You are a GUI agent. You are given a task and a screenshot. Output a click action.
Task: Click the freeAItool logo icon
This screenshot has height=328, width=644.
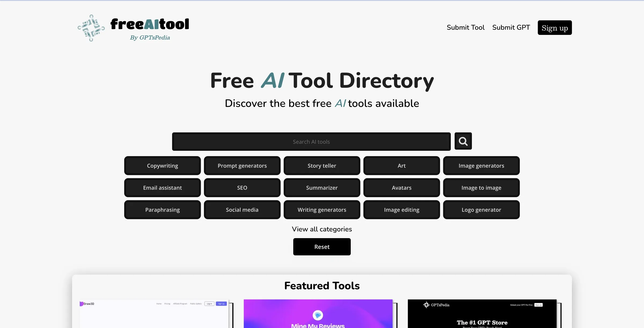click(x=91, y=28)
